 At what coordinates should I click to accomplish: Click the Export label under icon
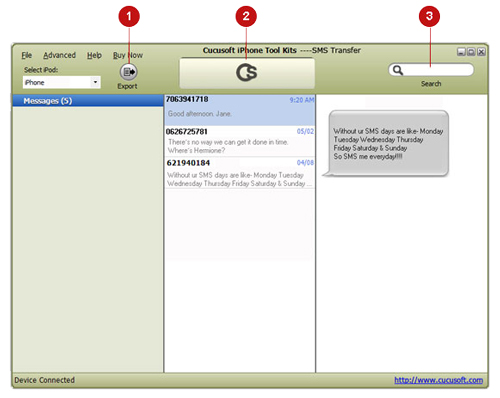coord(127,86)
